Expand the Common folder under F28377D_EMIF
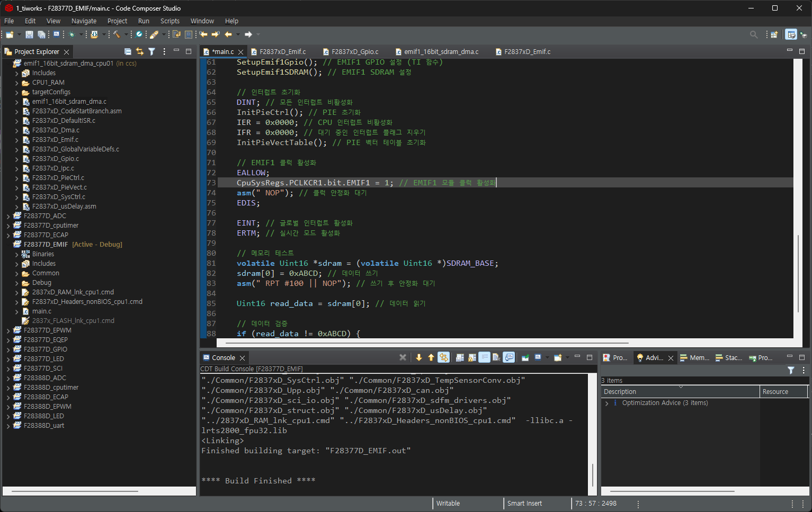Screen dimensions: 812x512 point(16,273)
